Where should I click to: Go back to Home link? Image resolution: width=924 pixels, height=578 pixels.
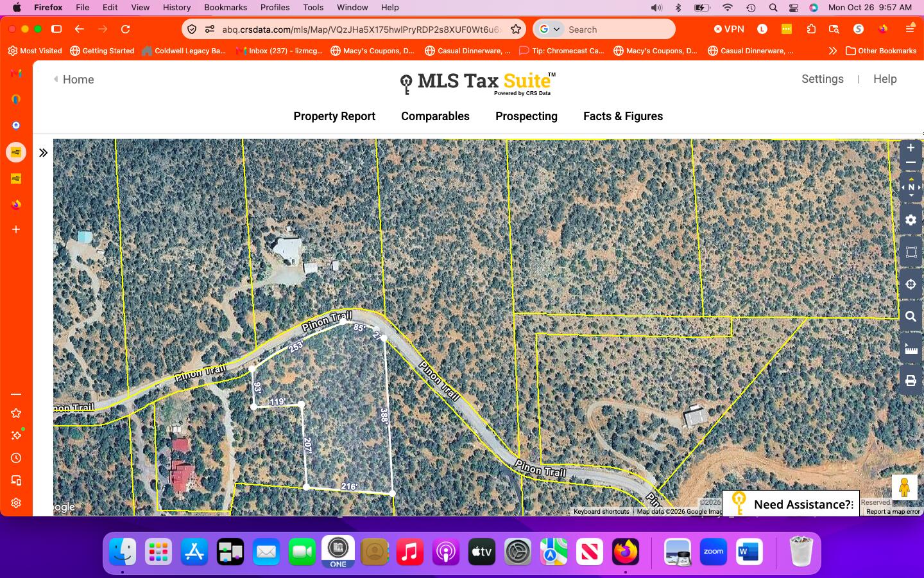pos(74,80)
